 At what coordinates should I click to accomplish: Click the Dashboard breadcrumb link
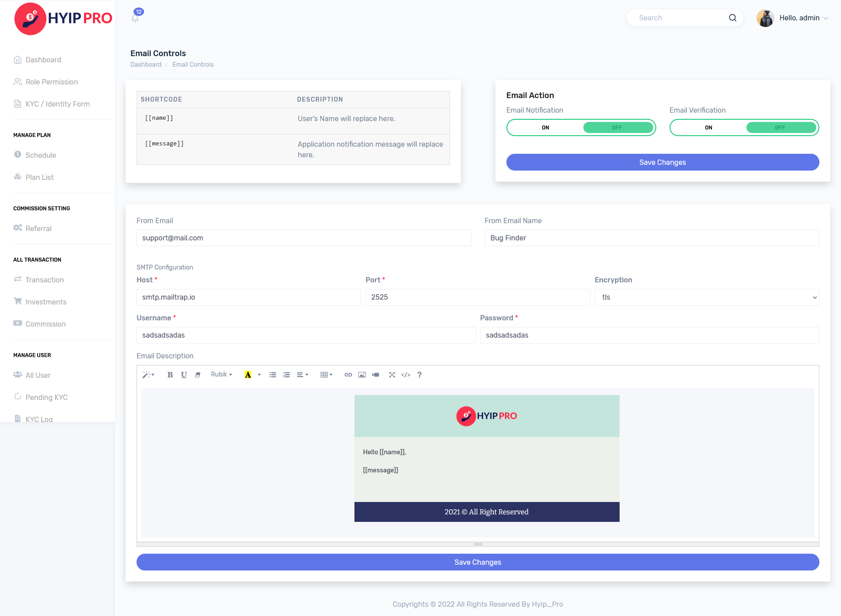(146, 65)
